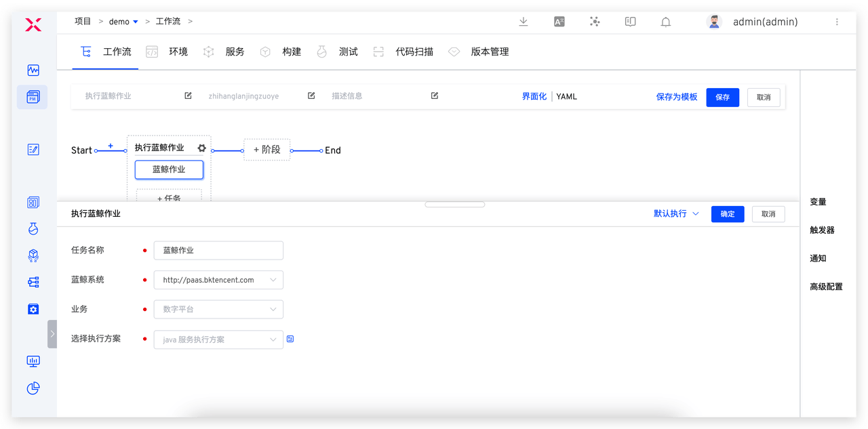Open the package delivery sidebar icon
Viewport: 868px width, 429px height.
coord(33,256)
